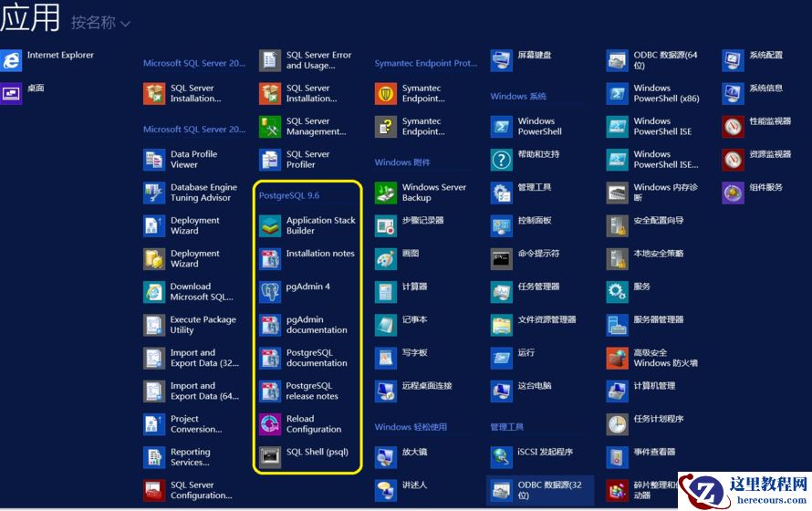812x511 pixels.
Task: Launch pgAdmin 4 elephant icon
Action: (x=270, y=293)
